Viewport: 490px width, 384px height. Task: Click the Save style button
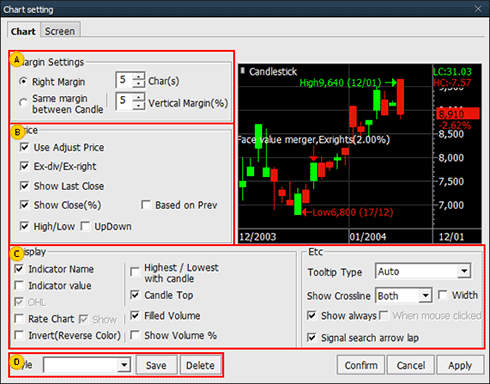[x=156, y=365]
